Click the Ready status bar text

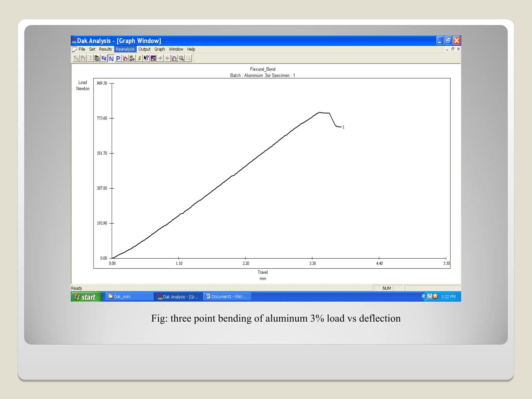point(76,288)
